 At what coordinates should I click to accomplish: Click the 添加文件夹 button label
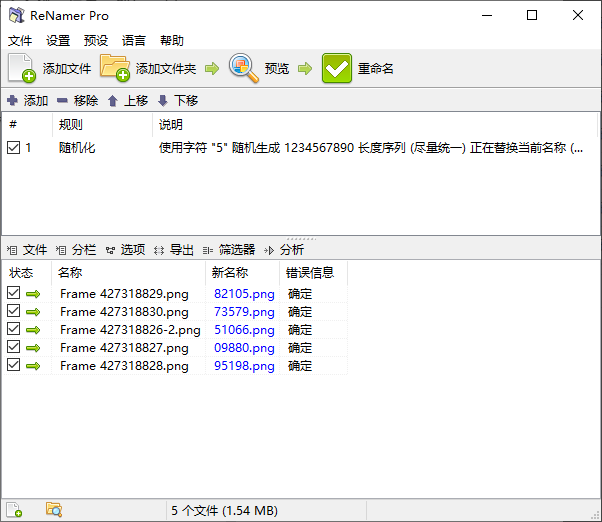166,69
